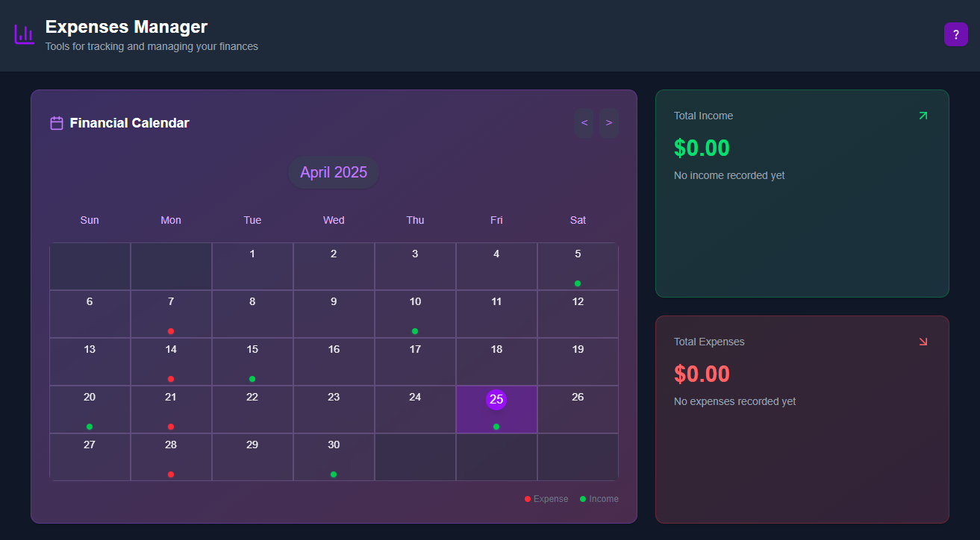The width and height of the screenshot is (980, 540).
Task: Click the red $0.00 expenses amount
Action: pos(702,374)
